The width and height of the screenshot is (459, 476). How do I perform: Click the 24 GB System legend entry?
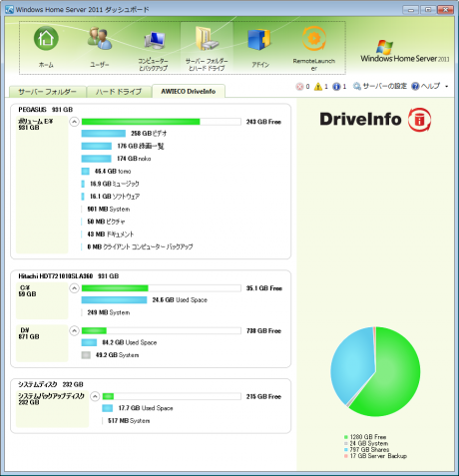(369, 443)
